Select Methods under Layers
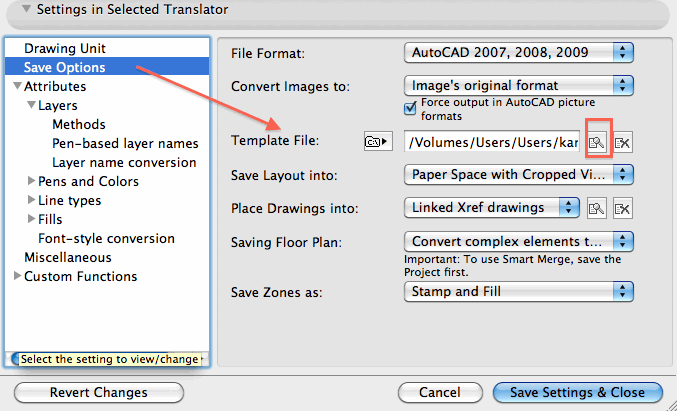This screenshot has height=411, width=677. [x=79, y=124]
